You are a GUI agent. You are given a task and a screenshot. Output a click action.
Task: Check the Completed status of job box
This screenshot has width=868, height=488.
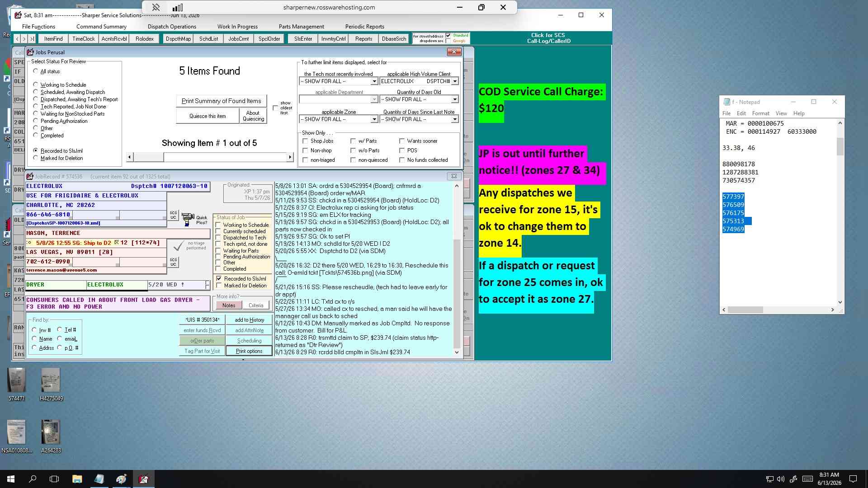[218, 268]
